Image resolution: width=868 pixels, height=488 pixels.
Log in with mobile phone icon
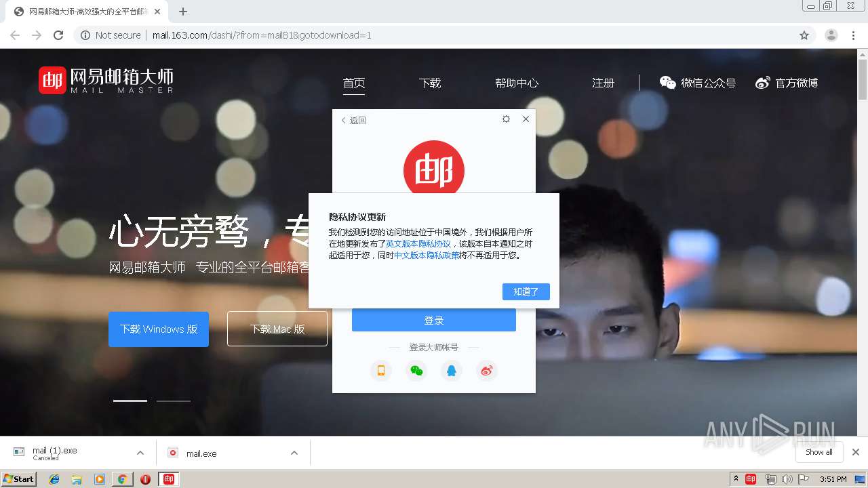(x=381, y=370)
